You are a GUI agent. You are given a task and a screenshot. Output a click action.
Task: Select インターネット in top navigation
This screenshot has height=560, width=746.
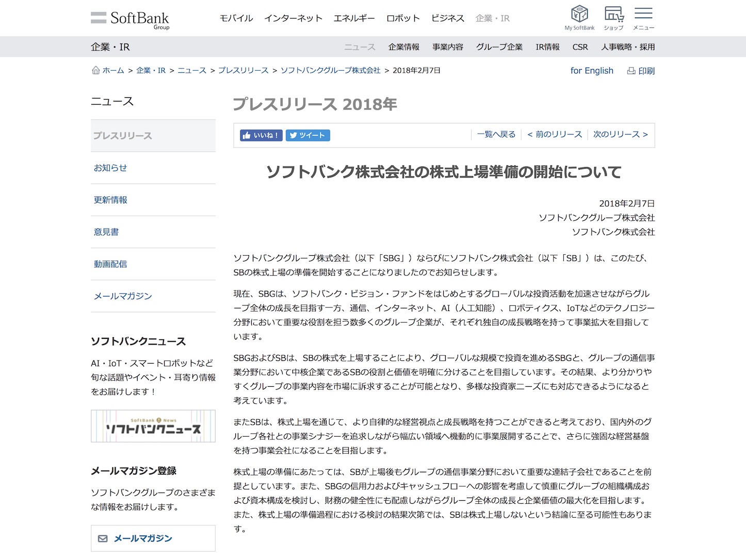point(293,18)
